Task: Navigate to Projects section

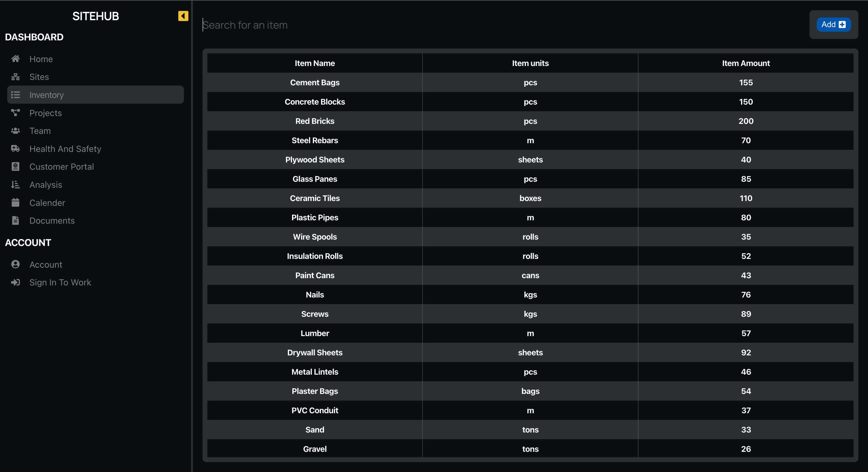Action: [x=45, y=113]
